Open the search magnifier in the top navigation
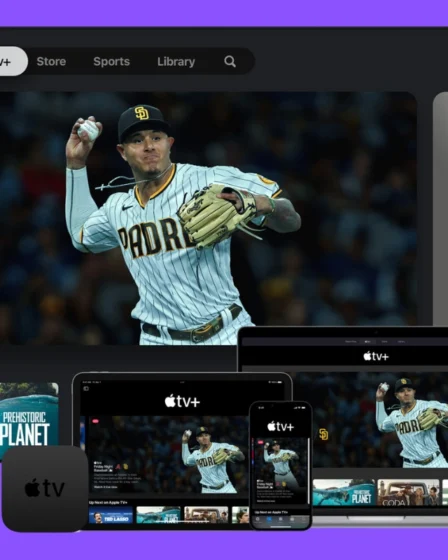Viewport: 448px width, 560px height. coord(230,61)
